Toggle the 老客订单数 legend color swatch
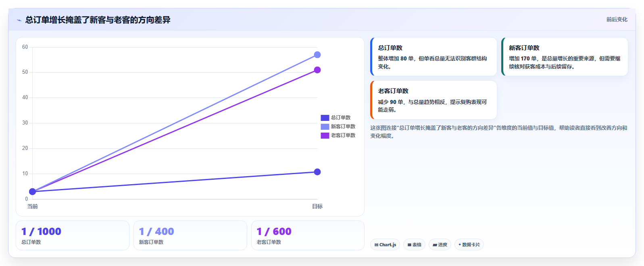644x266 pixels. 325,135
